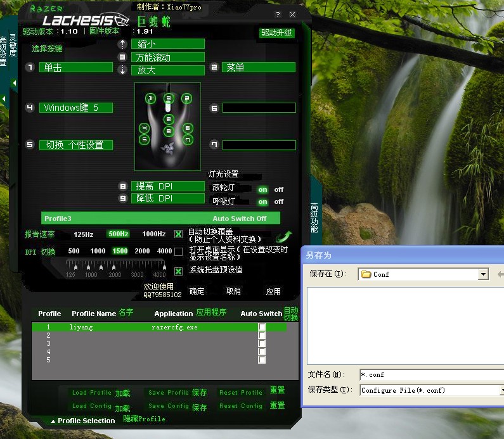The image size is (504, 439).
Task: Click the green curved arrow icon
Action: [283, 237]
